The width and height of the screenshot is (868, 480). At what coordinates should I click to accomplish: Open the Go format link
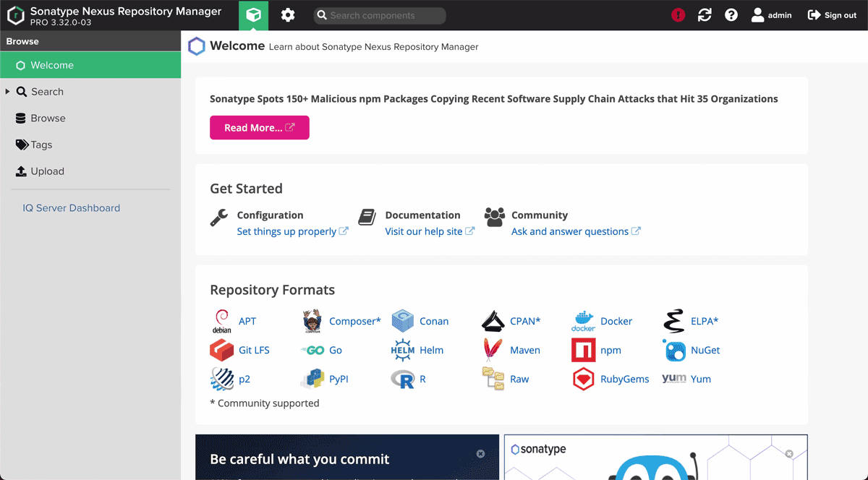click(336, 350)
